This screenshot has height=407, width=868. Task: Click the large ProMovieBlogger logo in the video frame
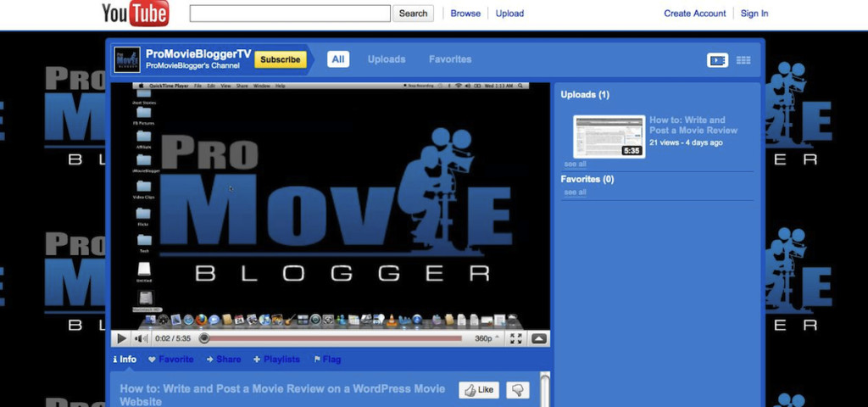336,205
